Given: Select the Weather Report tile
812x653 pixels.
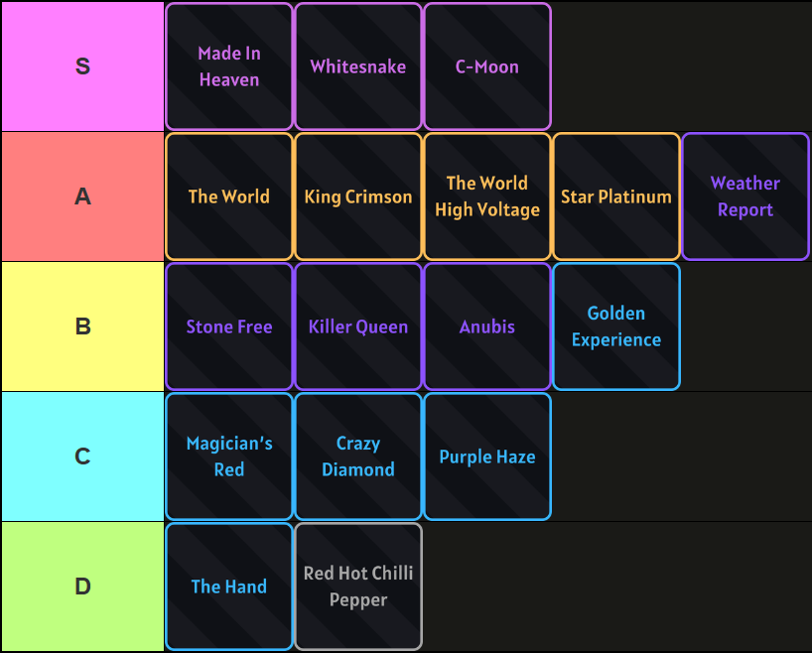Looking at the screenshot, I should [745, 196].
